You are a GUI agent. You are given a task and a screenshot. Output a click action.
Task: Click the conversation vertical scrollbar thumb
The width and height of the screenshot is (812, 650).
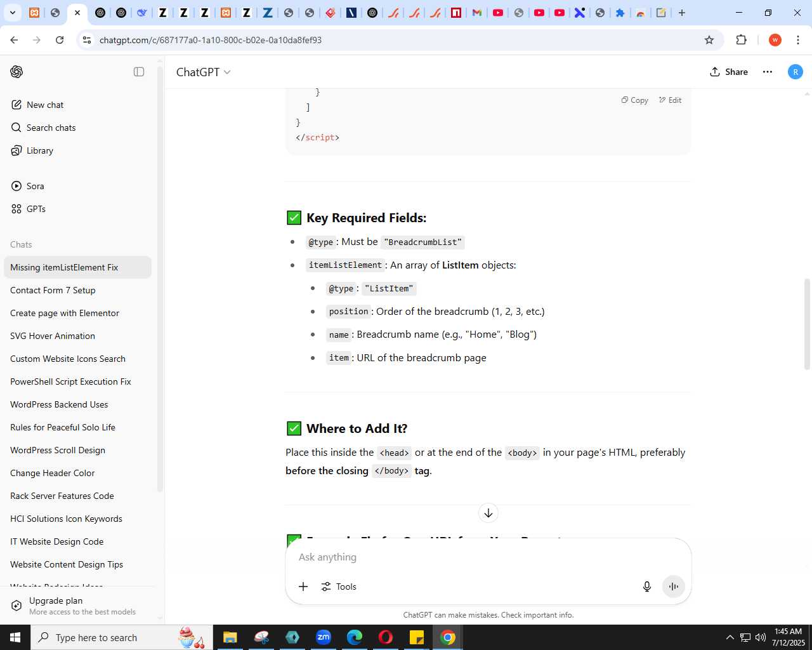[x=808, y=324]
